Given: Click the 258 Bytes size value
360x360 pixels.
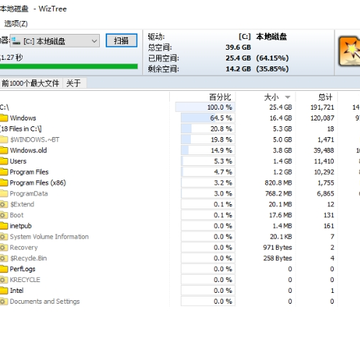Looking at the screenshot, I should click(277, 258).
